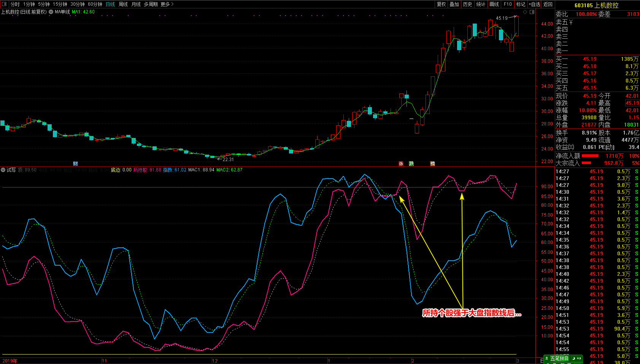Viewport: 640px width, 364px height.
Task: Click the 榜 marker icon below the candles
Action: pyautogui.click(x=432, y=163)
